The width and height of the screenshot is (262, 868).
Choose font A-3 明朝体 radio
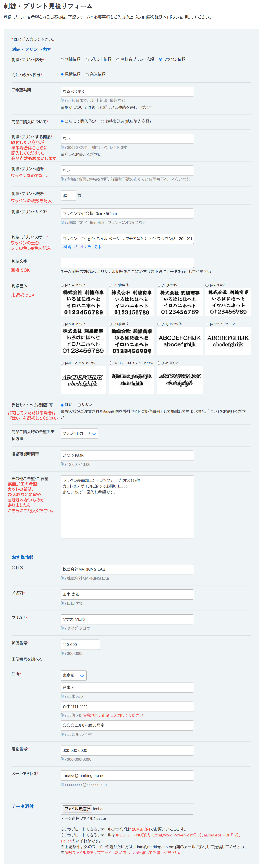pyautogui.click(x=159, y=285)
